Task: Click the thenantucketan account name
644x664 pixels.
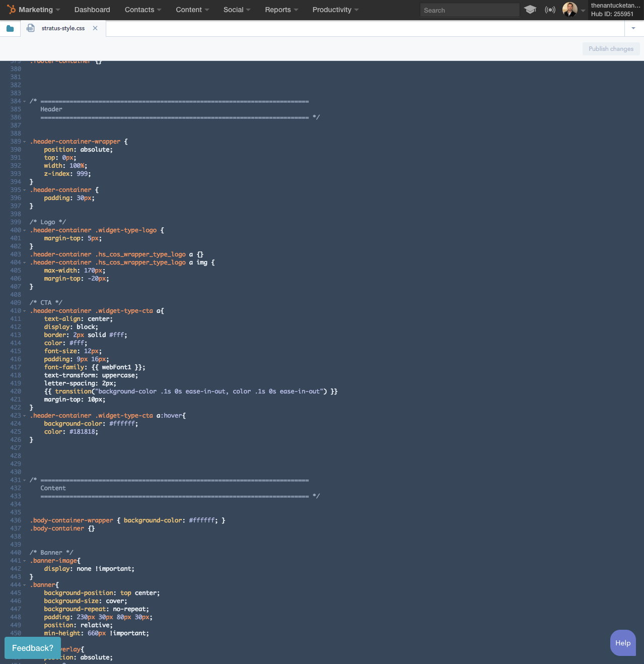Action: point(615,6)
